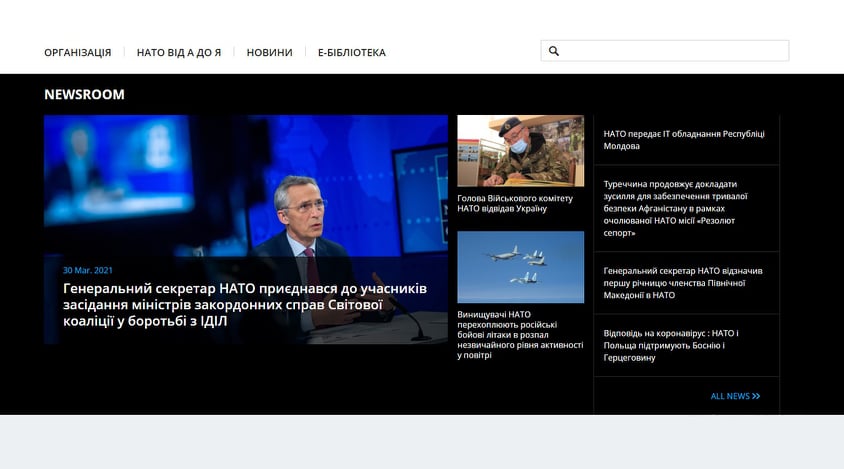Focus the search input field

(665, 51)
